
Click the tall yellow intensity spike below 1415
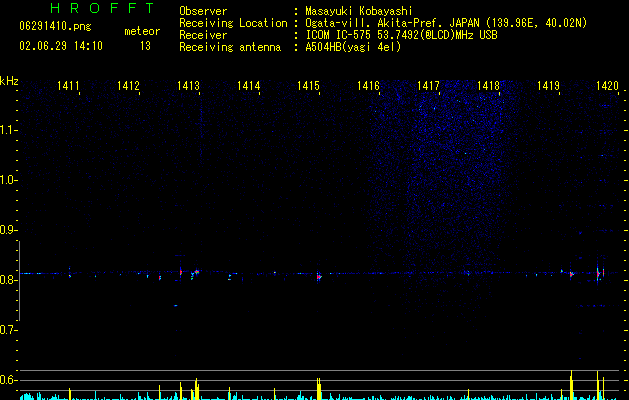point(319,388)
